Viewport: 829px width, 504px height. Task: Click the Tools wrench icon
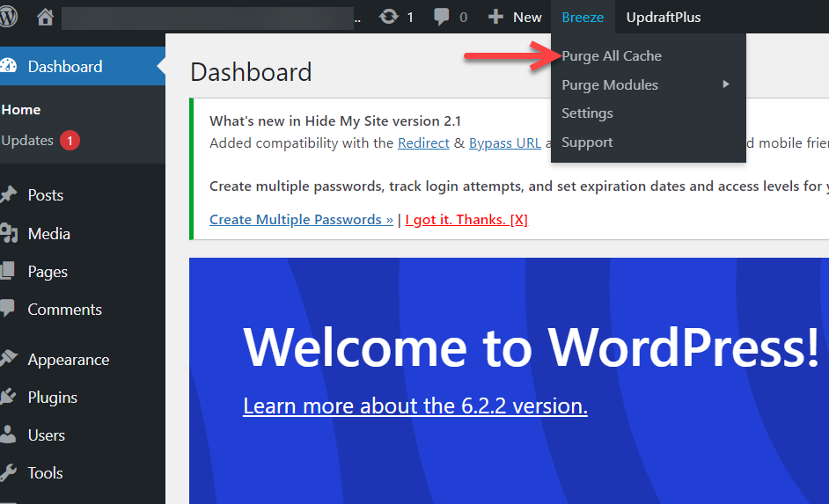coord(8,472)
